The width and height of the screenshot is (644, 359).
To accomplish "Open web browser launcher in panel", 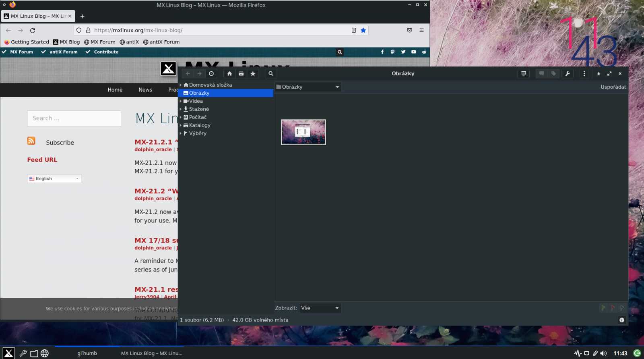I will click(x=45, y=353).
